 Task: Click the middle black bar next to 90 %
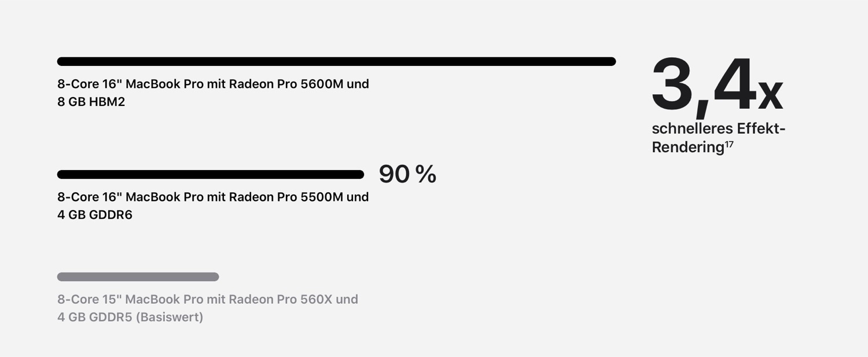pyautogui.click(x=210, y=174)
